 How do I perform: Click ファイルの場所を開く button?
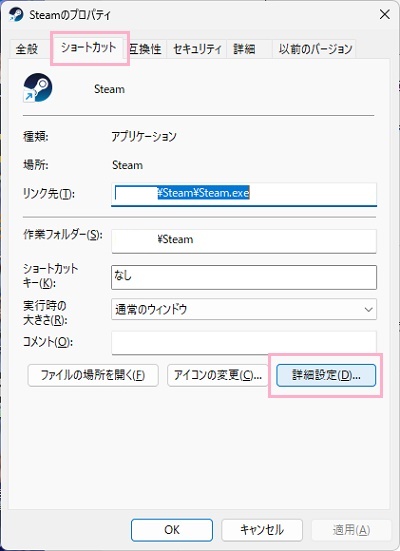[x=93, y=375]
